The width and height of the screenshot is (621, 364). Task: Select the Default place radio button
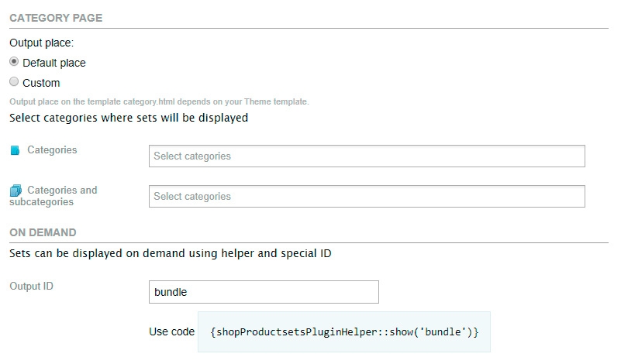[14, 63]
